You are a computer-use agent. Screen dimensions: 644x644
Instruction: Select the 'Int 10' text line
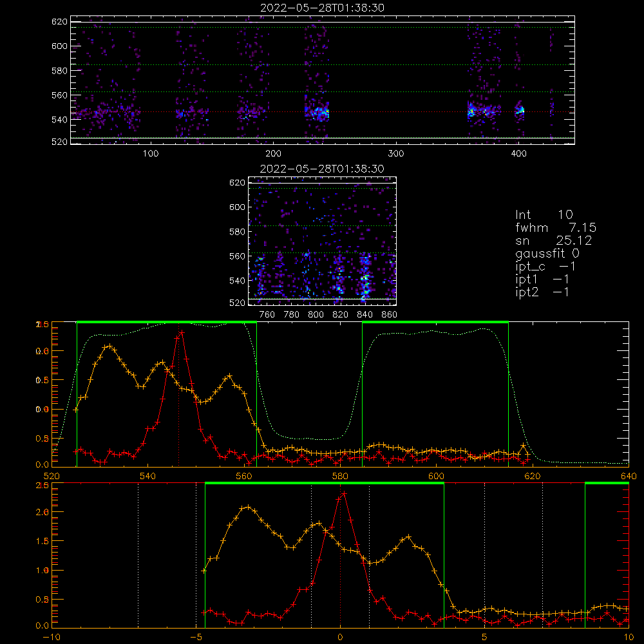coord(544,214)
